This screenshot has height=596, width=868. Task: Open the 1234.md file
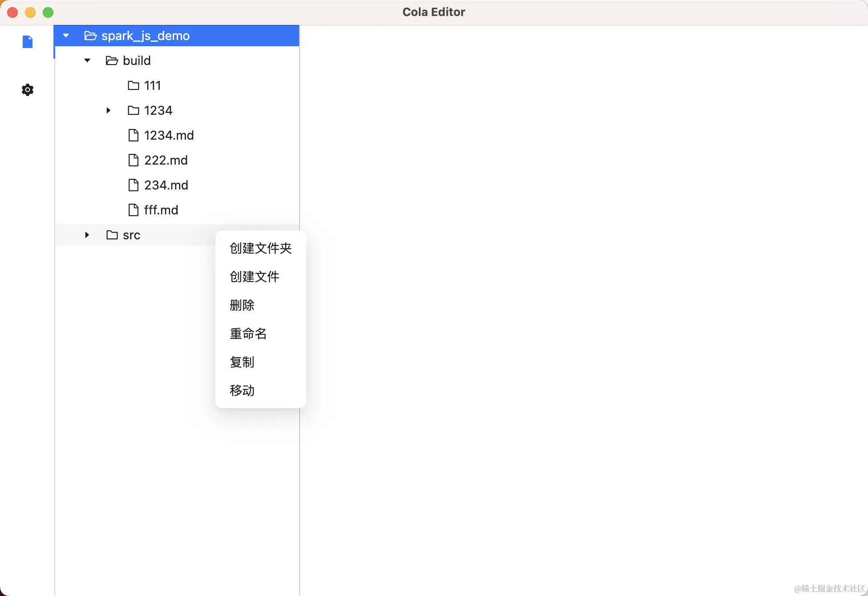[169, 135]
